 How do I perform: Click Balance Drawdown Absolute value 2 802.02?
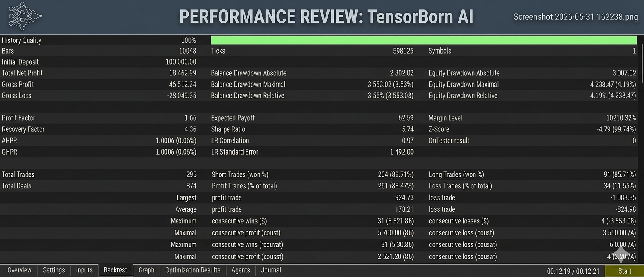tap(401, 73)
